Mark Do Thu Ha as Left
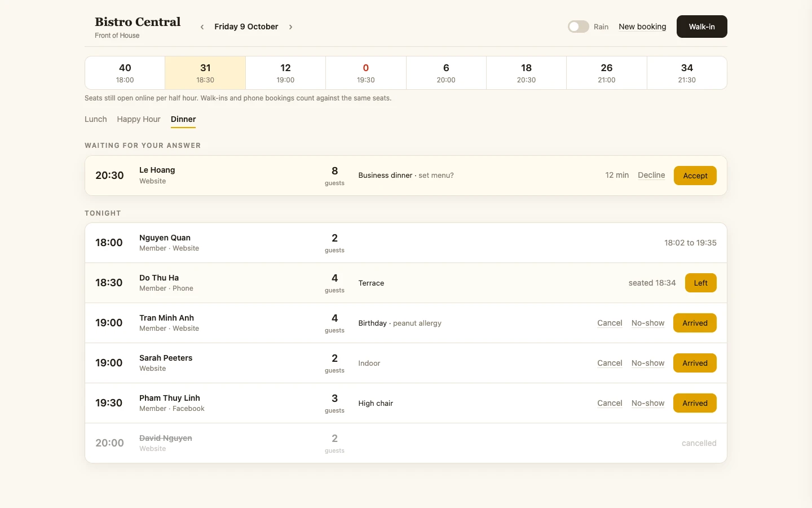This screenshot has width=812, height=508. click(700, 283)
